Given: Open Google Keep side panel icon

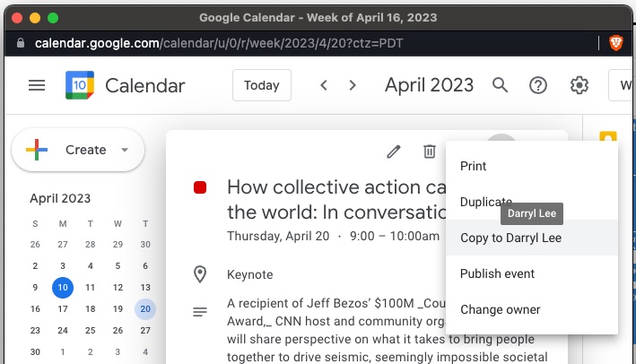Looking at the screenshot, I should [607, 136].
